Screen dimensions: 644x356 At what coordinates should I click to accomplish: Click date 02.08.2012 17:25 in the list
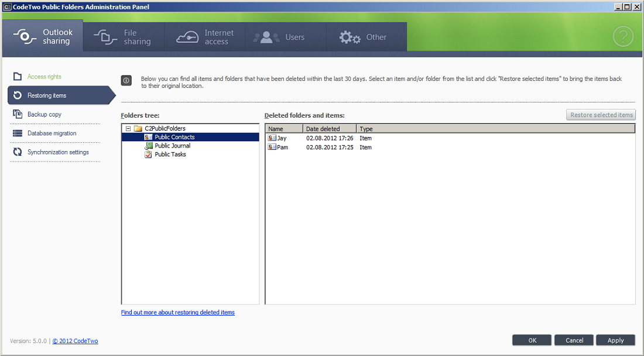click(x=330, y=147)
